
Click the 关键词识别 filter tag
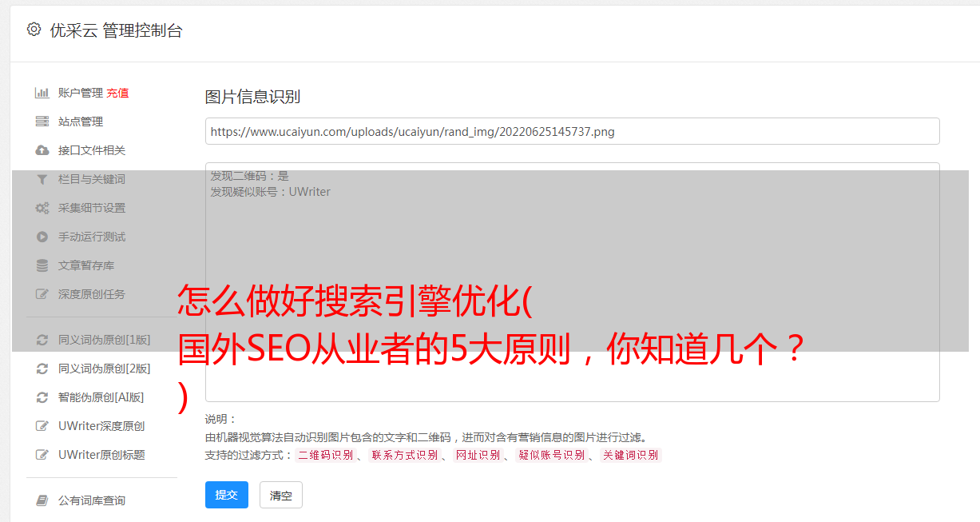630,455
